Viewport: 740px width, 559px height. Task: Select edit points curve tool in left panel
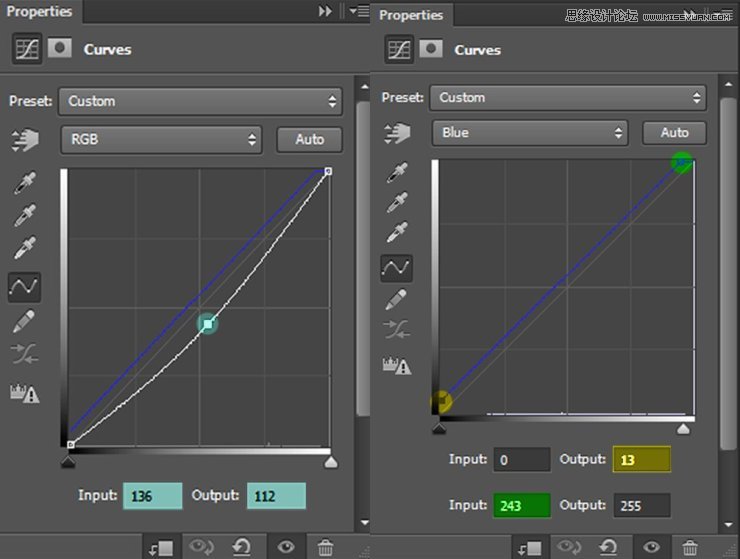coord(24,287)
